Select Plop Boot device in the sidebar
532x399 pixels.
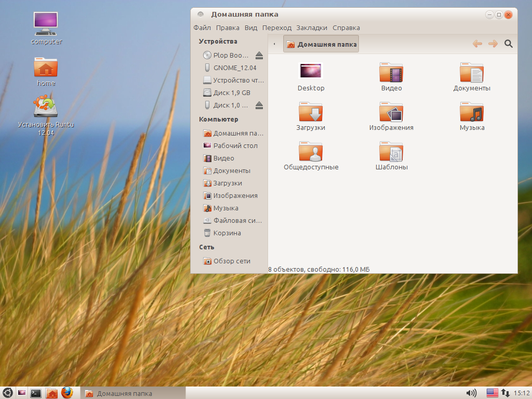tap(225, 55)
